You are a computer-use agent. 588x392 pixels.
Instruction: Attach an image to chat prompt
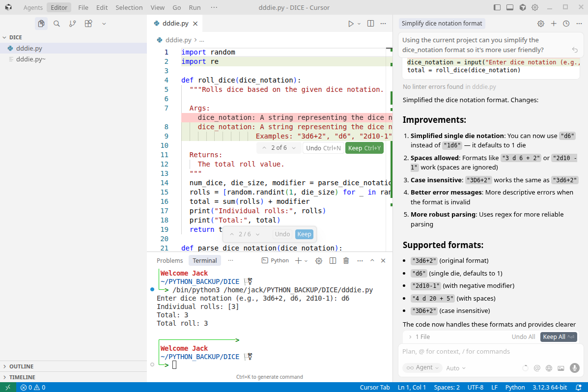click(560, 368)
